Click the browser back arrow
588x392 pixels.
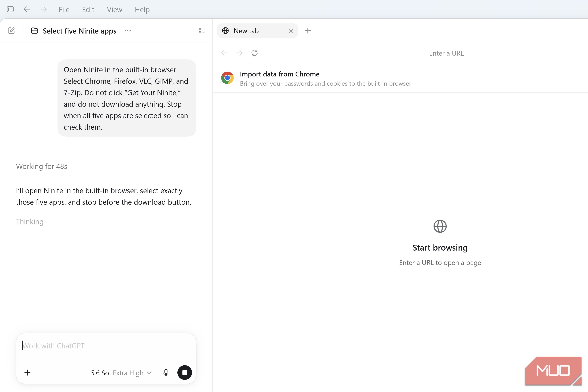[x=224, y=53]
